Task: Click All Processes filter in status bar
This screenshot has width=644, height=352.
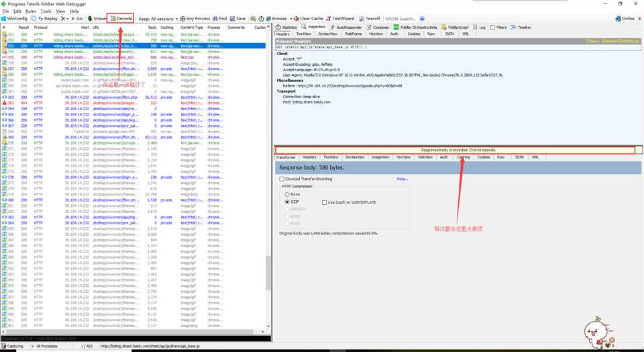Action: click(x=44, y=346)
